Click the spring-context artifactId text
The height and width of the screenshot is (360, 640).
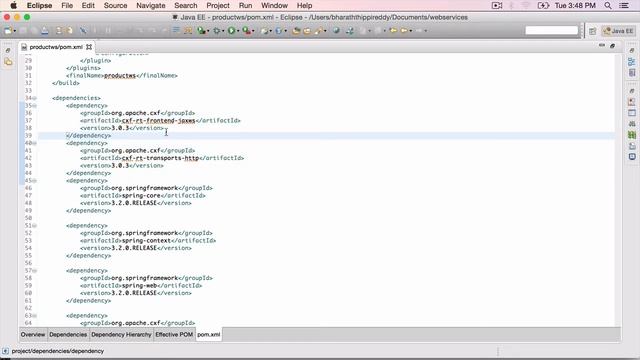146,240
